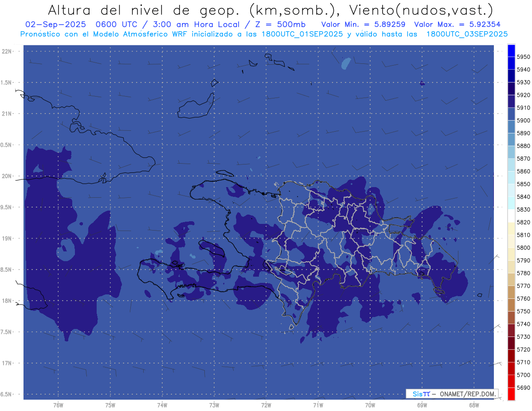Click the 'SisPI - ONAMET/REP.DOM.' logo box
The height and width of the screenshot is (411, 532).
pyautogui.click(x=452, y=393)
